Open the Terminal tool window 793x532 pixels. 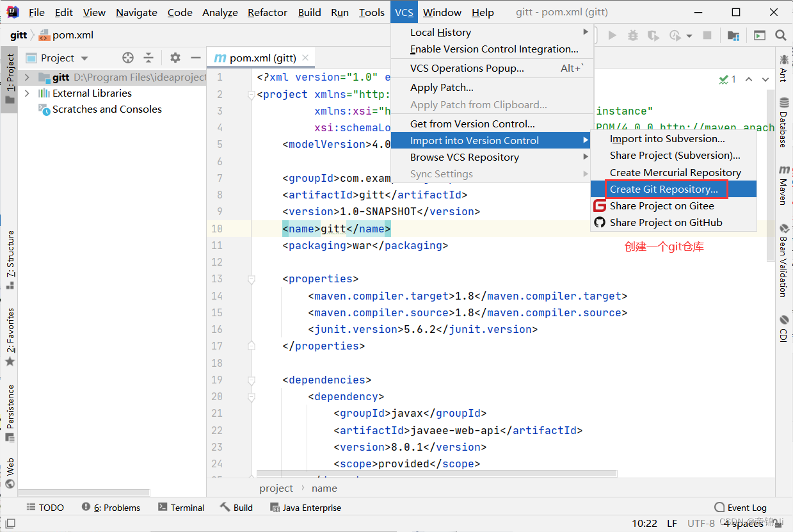181,508
